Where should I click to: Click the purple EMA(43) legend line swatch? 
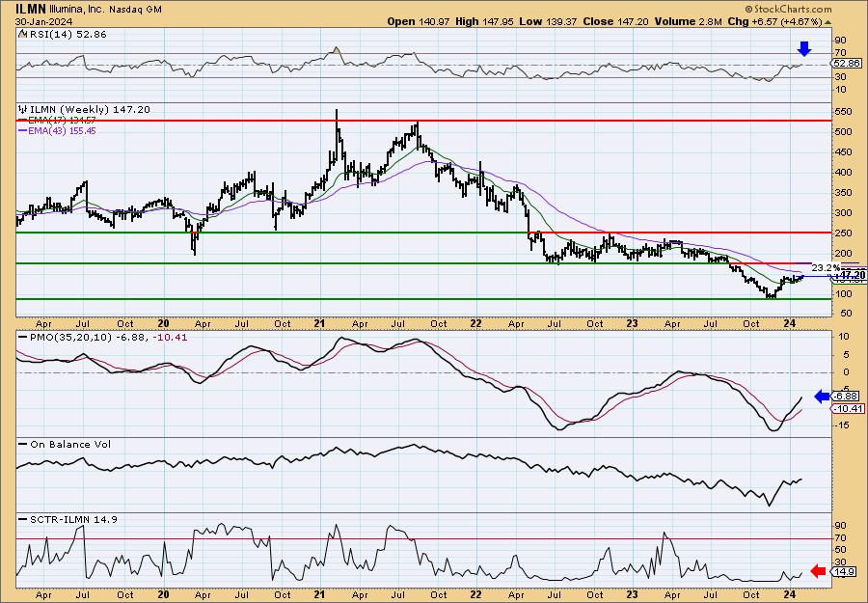tap(23, 131)
